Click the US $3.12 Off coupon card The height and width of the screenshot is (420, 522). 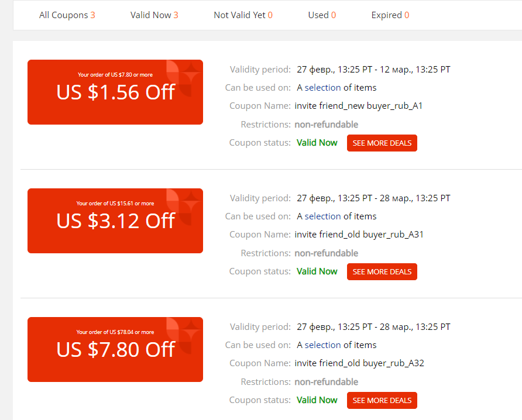pos(115,221)
